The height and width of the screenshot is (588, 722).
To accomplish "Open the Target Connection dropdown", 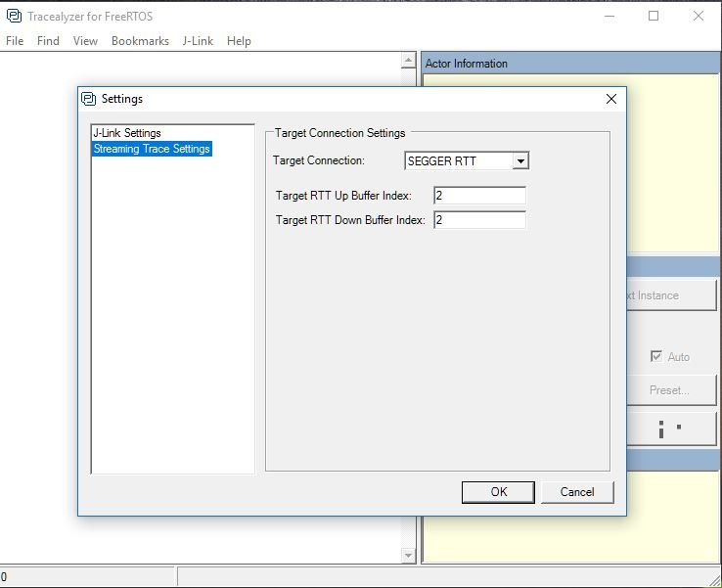I will click(520, 161).
